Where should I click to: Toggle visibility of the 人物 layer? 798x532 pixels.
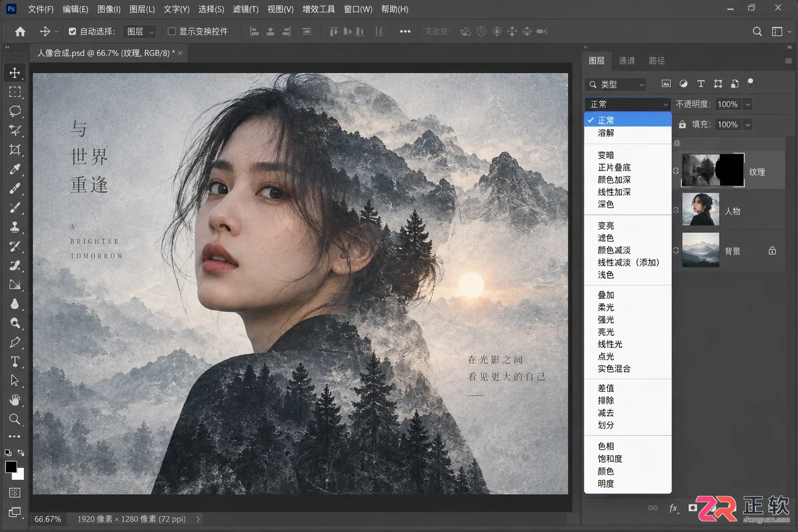[x=676, y=210]
